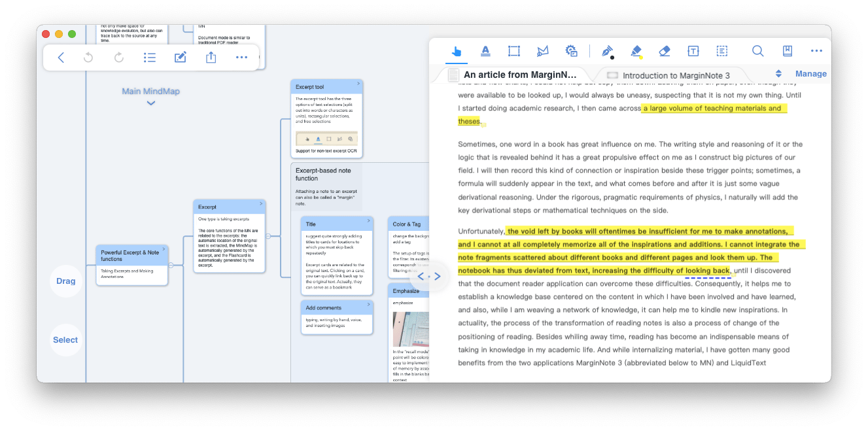Screen dimensions: 868x431
Task: Open the bookmarks icon
Action: click(x=788, y=51)
